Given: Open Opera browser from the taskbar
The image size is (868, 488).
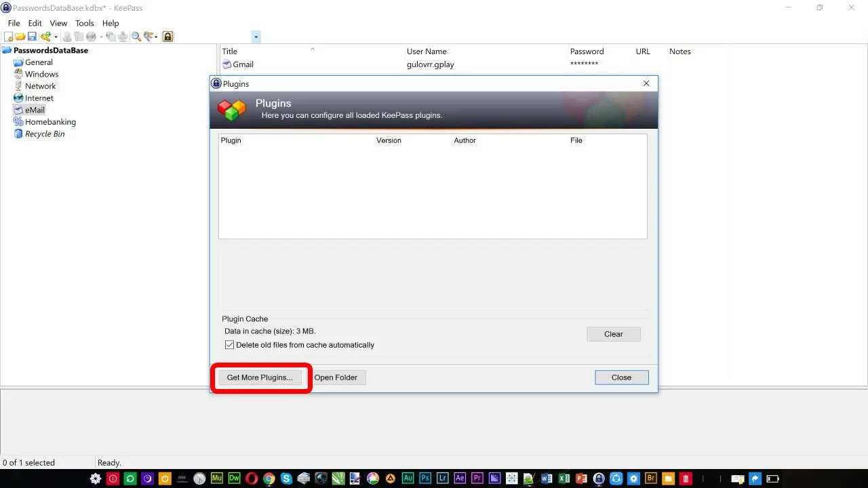Looking at the screenshot, I should point(252,479).
